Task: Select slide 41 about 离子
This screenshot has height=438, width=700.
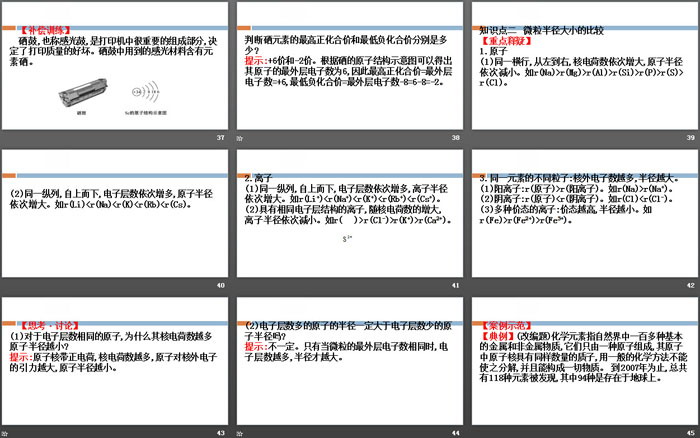Action: tap(349, 212)
